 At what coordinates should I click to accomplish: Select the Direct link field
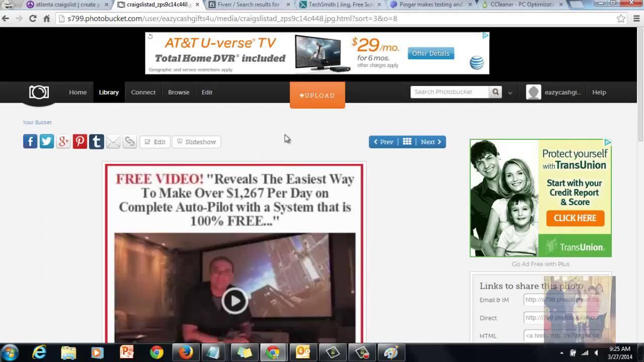tap(563, 318)
